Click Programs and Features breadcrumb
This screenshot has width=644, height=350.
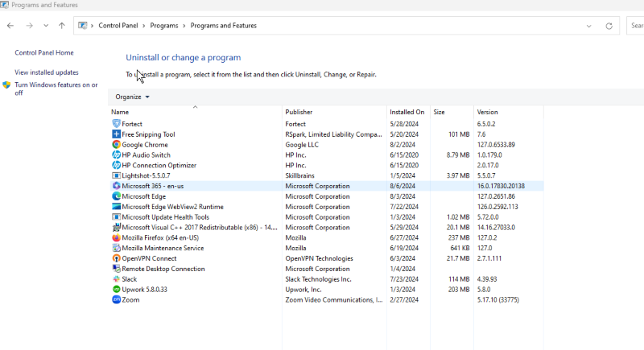coord(224,26)
